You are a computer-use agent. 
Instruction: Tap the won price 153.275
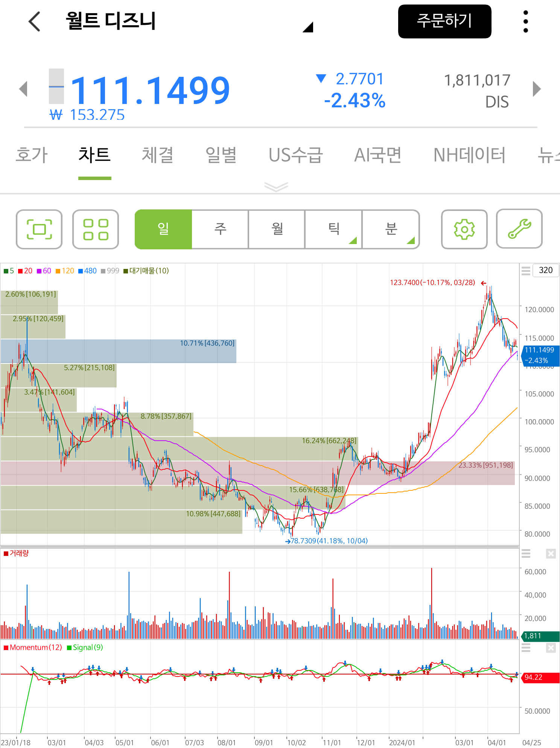87,114
